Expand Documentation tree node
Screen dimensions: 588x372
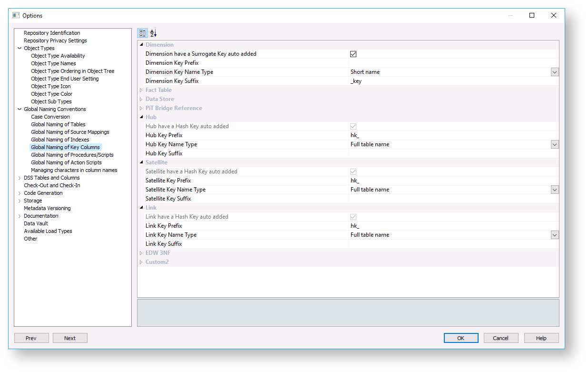click(x=20, y=216)
